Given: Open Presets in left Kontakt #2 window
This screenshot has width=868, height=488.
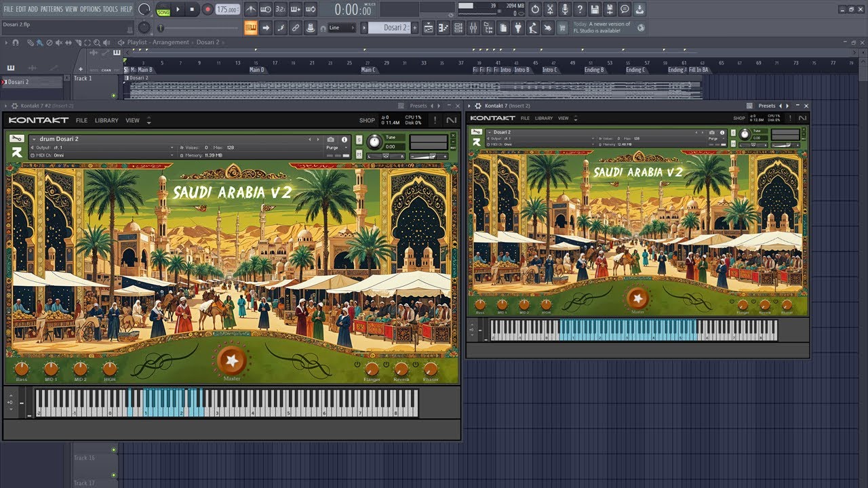Looking at the screenshot, I should click(418, 106).
